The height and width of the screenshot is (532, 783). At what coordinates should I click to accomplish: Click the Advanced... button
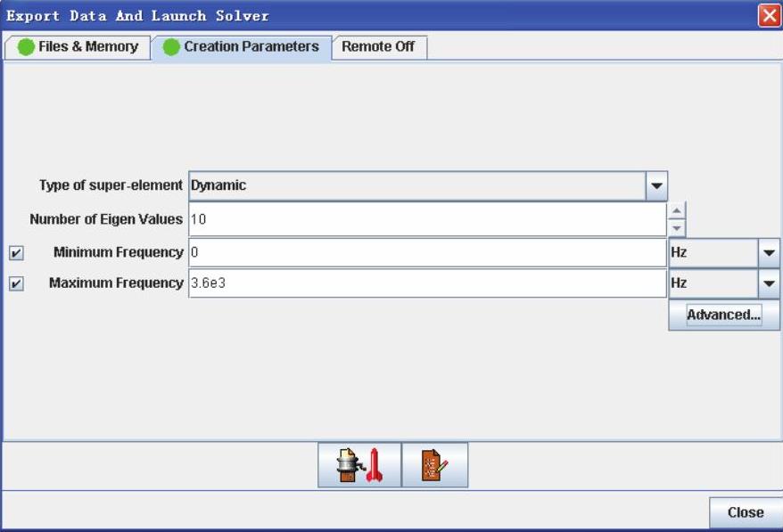723,315
